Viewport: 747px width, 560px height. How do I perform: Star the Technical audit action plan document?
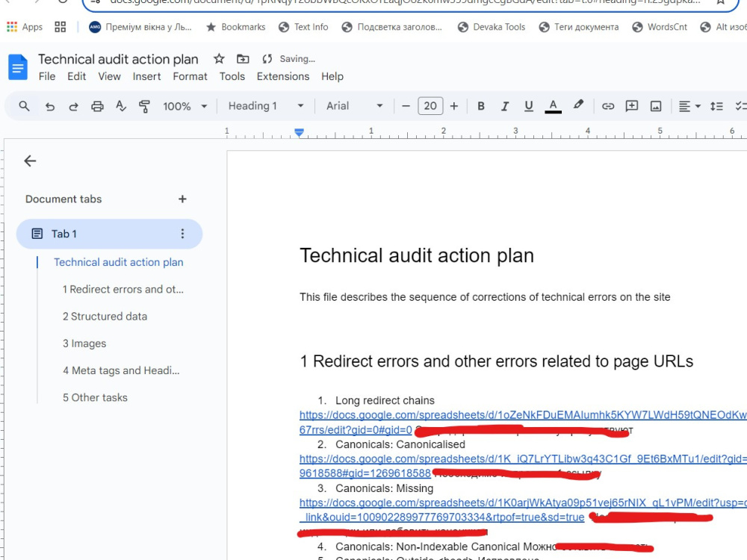219,58
